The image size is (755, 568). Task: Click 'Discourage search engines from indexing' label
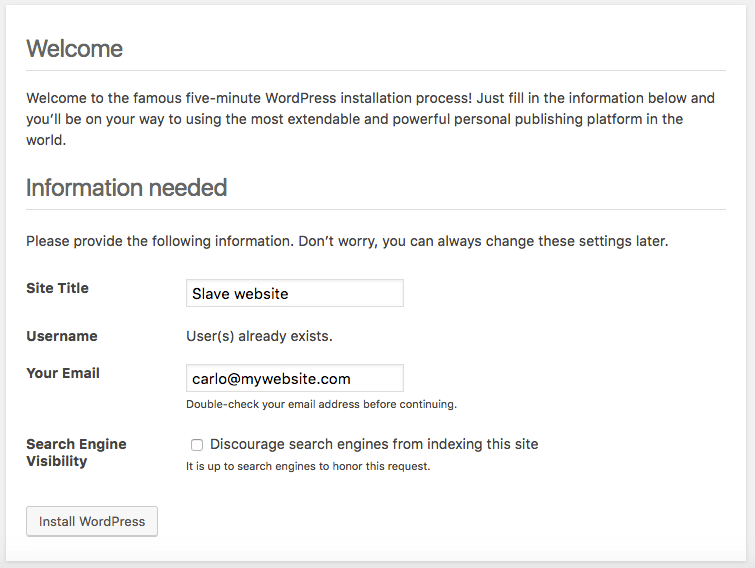[x=374, y=444]
